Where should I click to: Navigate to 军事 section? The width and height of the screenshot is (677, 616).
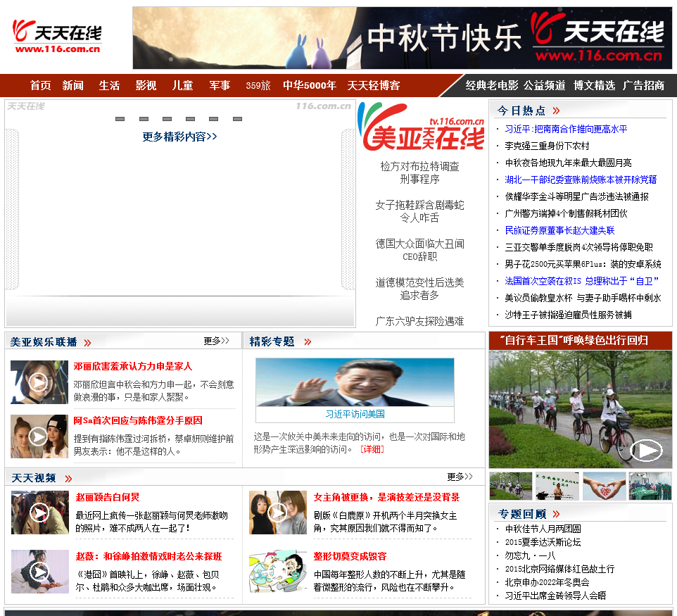click(220, 85)
